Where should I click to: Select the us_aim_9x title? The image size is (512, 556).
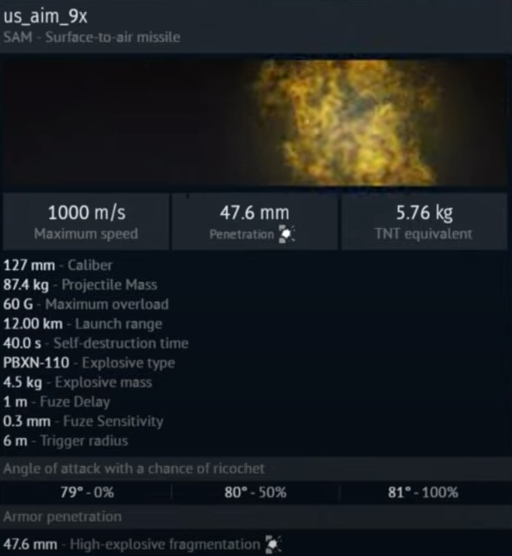point(45,17)
